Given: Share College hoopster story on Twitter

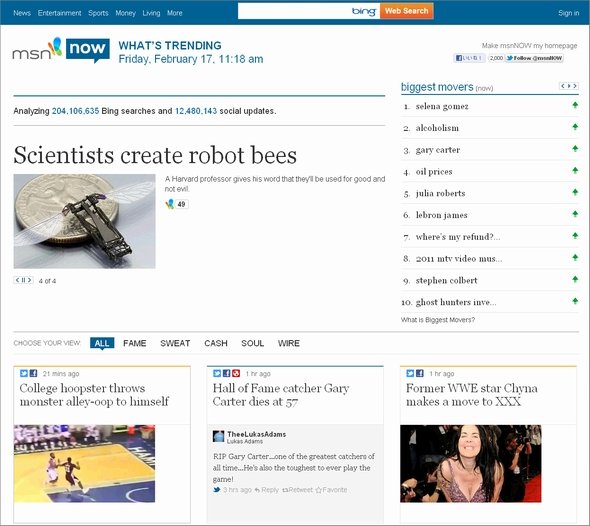Looking at the screenshot, I should pyautogui.click(x=24, y=373).
